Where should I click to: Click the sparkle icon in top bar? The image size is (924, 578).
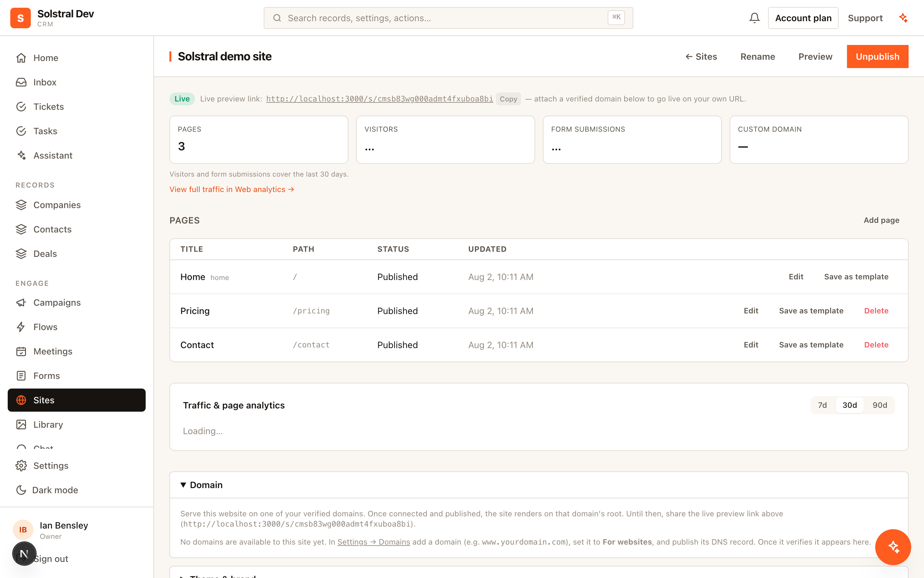tap(903, 18)
